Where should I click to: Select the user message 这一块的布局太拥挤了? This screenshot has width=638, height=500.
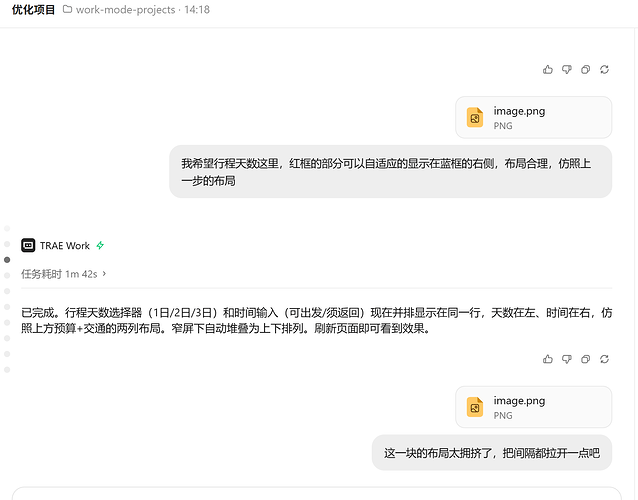[x=492, y=453]
